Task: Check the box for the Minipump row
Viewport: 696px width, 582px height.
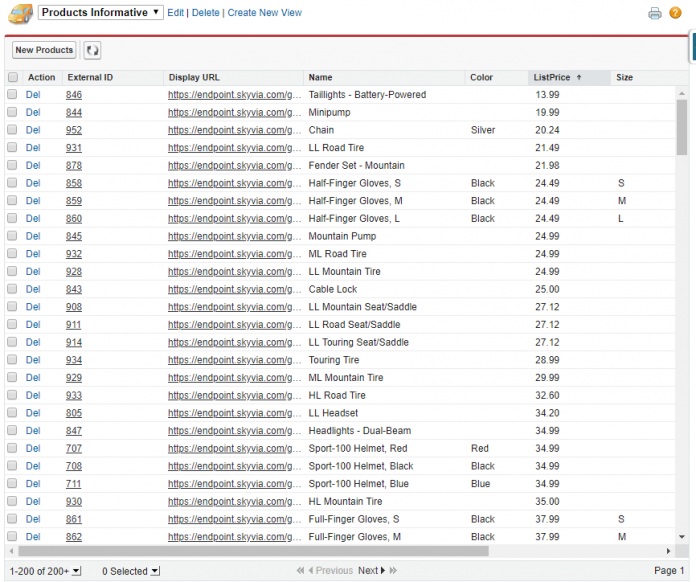Action: [x=13, y=113]
